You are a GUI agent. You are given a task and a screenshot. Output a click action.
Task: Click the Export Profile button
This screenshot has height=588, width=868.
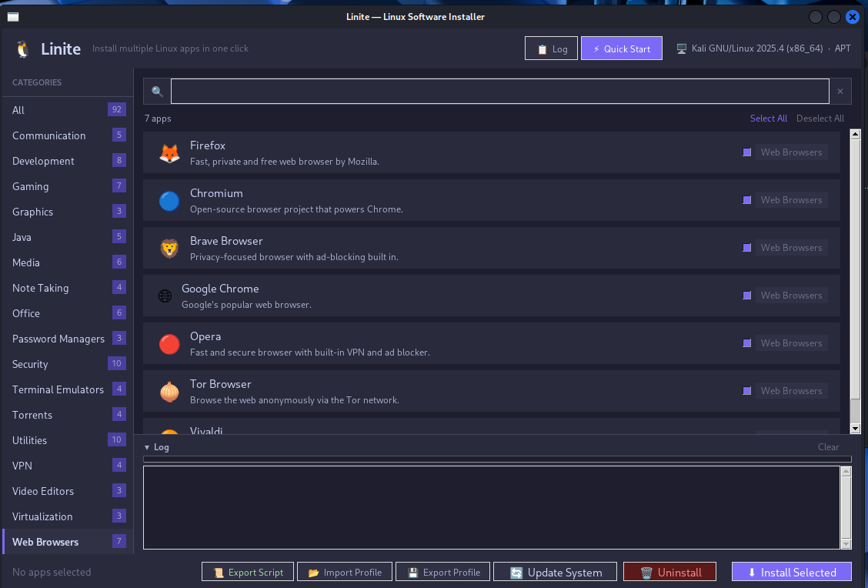point(443,572)
